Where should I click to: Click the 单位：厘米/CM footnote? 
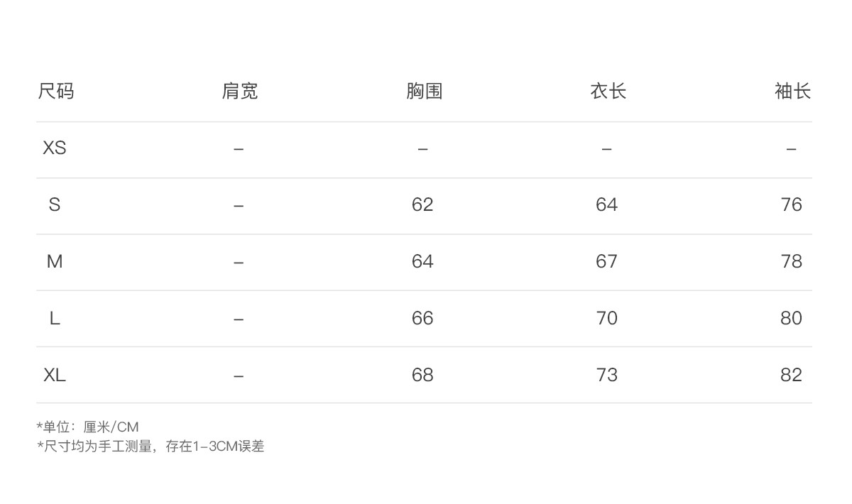[x=88, y=427]
